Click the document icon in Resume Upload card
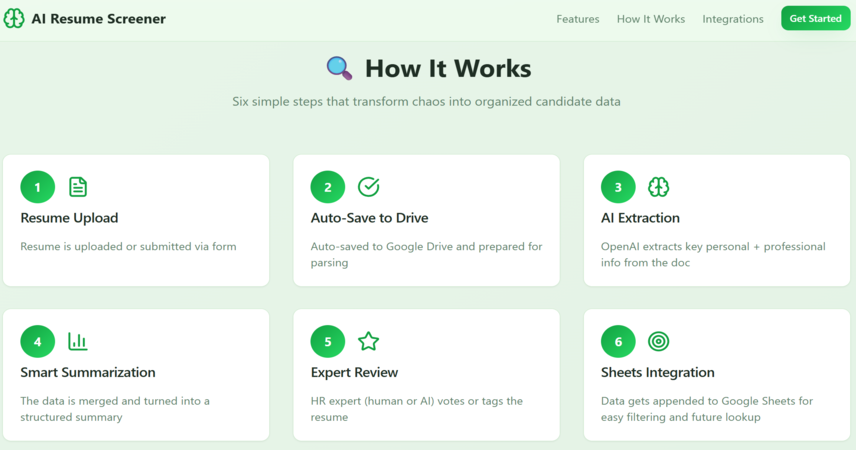This screenshot has height=450, width=856. click(78, 187)
